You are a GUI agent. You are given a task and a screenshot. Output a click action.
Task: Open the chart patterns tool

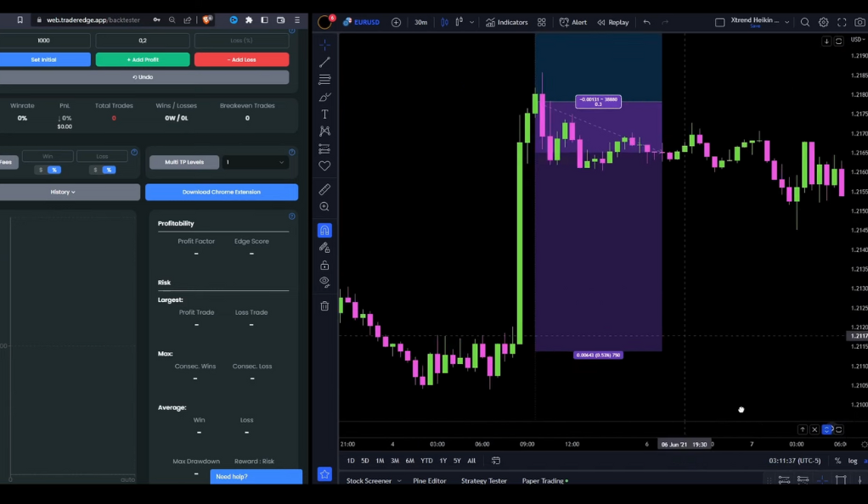324,132
